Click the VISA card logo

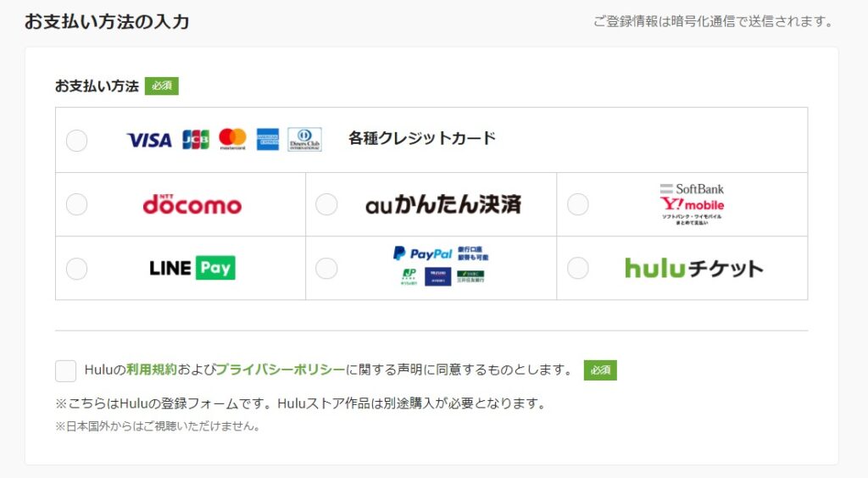(149, 140)
